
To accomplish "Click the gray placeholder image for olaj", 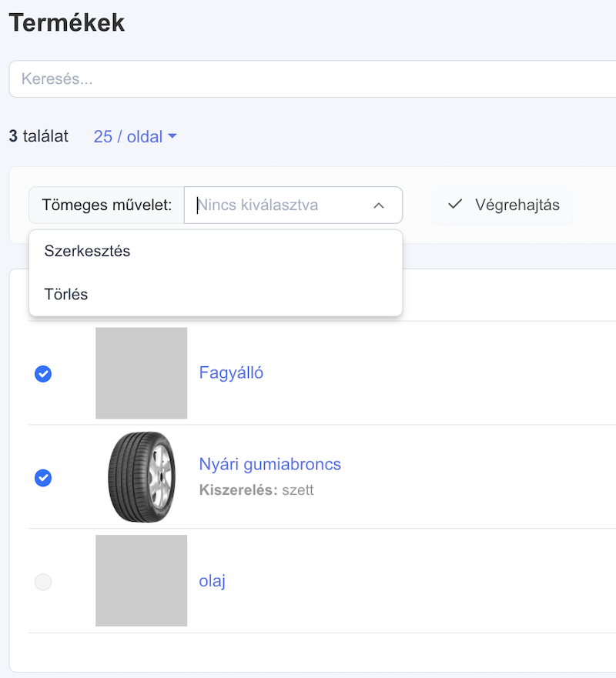I will click(142, 581).
